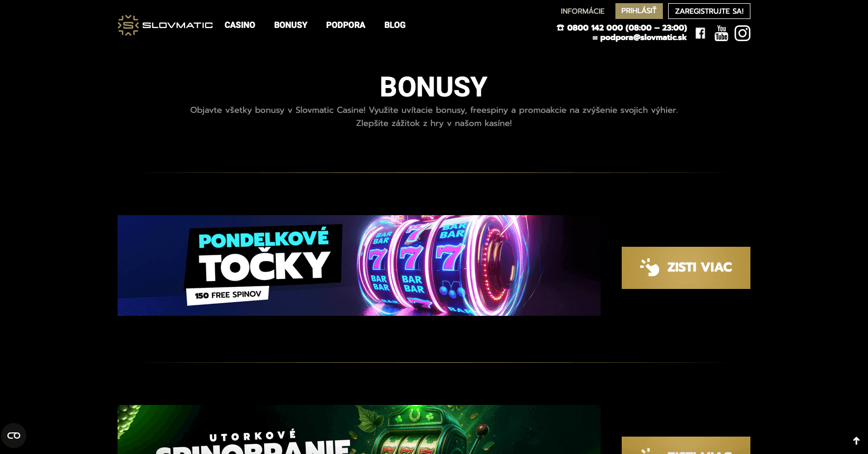Image resolution: width=868 pixels, height=454 pixels.
Task: Go to BONUSY menu item
Action: (291, 25)
